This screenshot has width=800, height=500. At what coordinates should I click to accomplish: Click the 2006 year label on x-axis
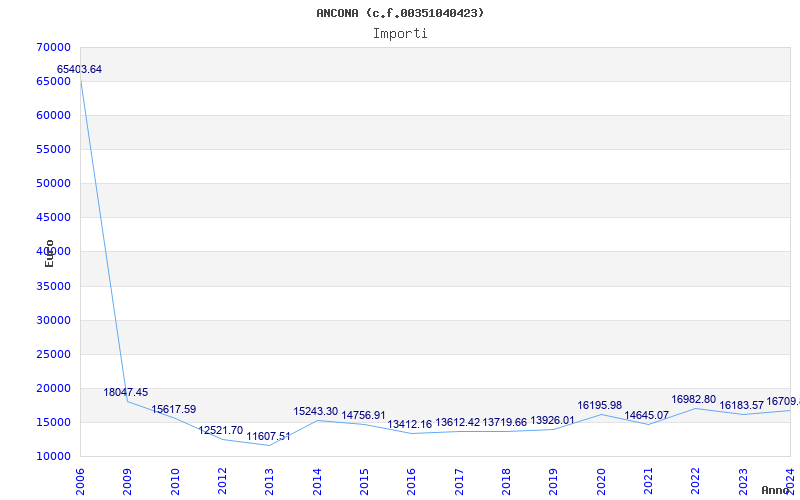click(x=80, y=482)
